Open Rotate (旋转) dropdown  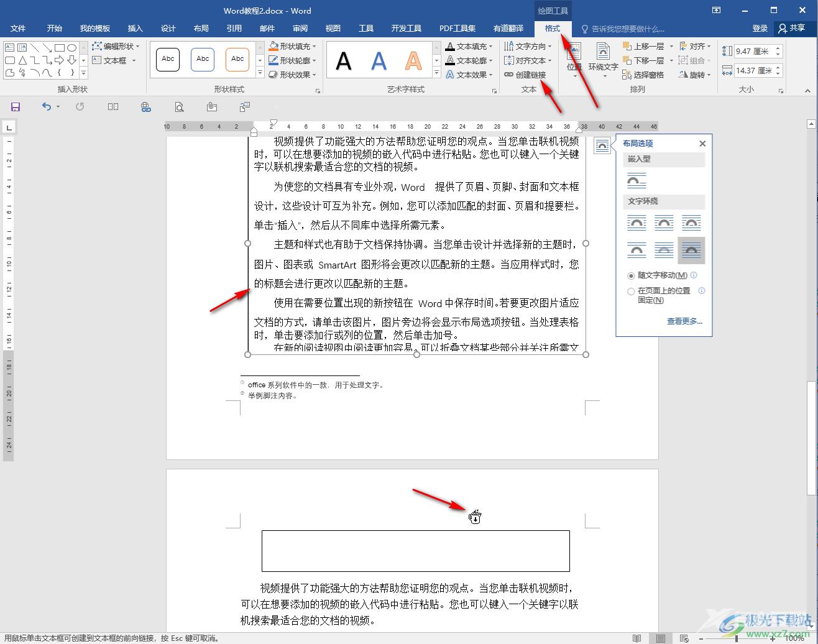click(695, 75)
